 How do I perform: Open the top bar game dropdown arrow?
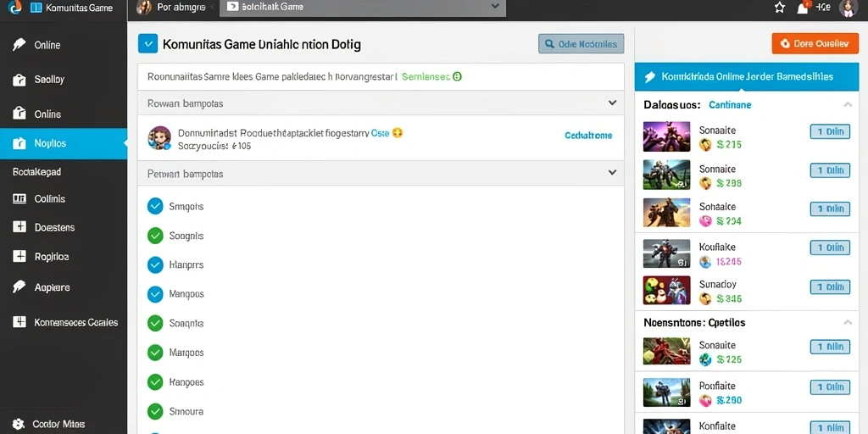[495, 7]
